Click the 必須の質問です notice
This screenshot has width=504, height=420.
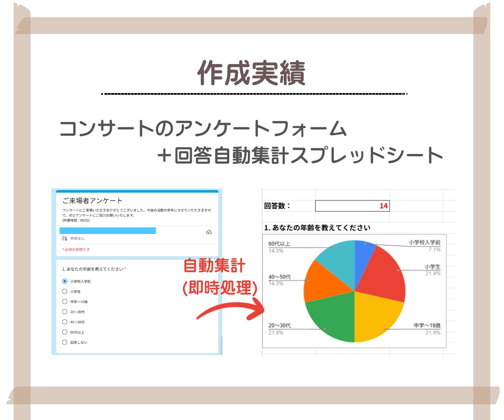(76, 250)
